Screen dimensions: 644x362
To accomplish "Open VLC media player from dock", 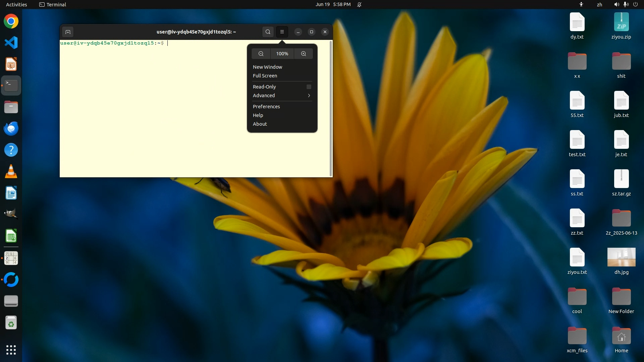I will pyautogui.click(x=11, y=172).
